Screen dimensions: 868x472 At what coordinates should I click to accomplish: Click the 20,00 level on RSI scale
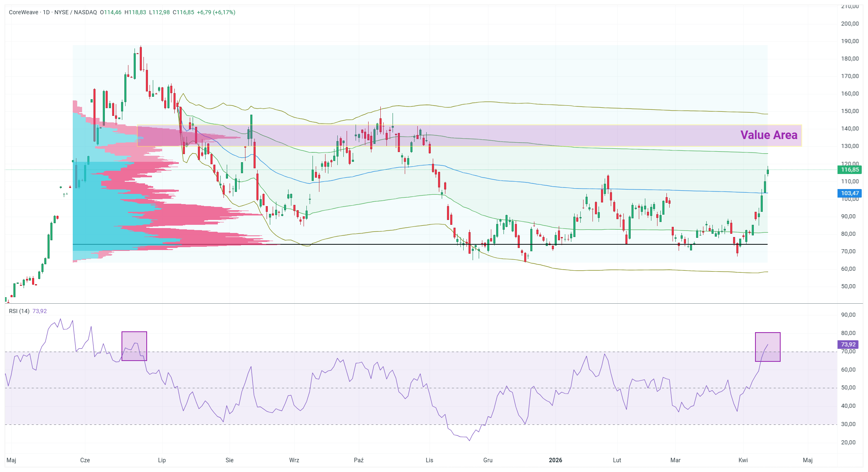[x=848, y=442]
